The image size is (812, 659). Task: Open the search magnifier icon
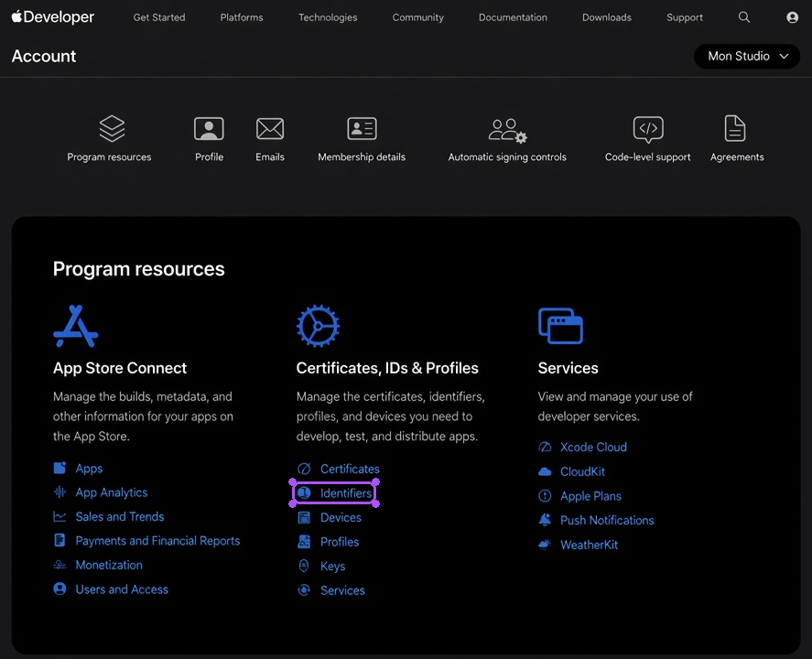[x=743, y=17]
